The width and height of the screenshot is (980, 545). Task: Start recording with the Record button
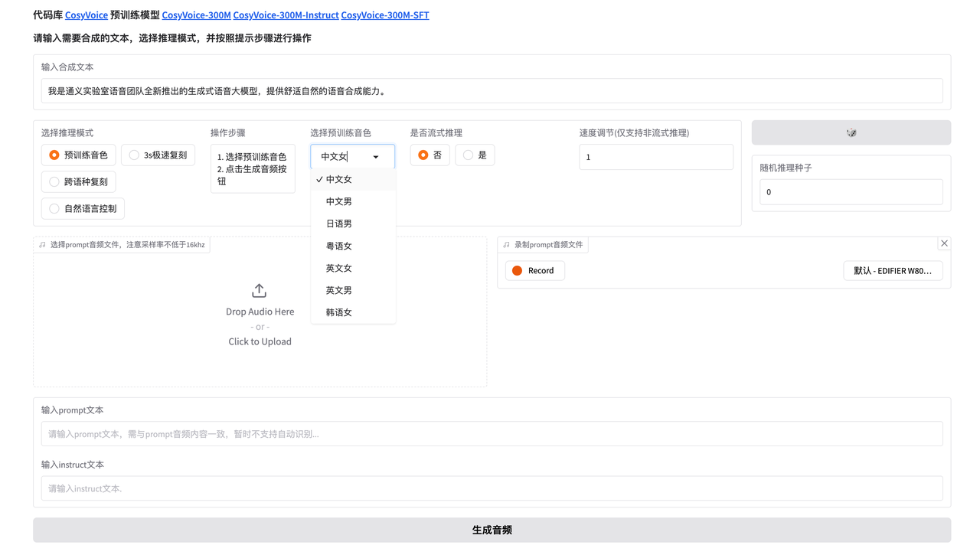click(x=534, y=270)
